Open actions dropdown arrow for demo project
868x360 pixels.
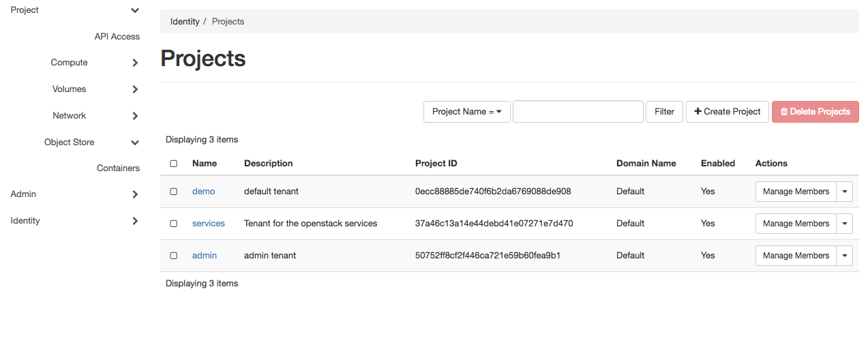click(845, 192)
